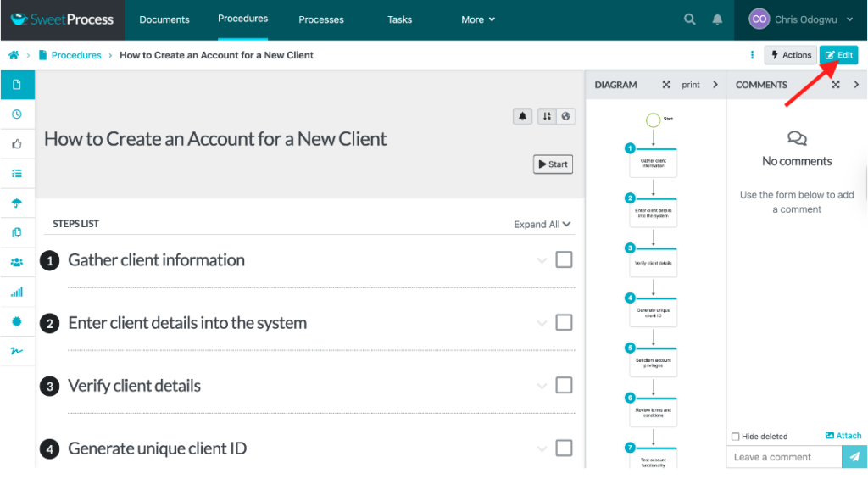Go to home via breadcrumb house icon
The image size is (868, 479).
click(14, 55)
